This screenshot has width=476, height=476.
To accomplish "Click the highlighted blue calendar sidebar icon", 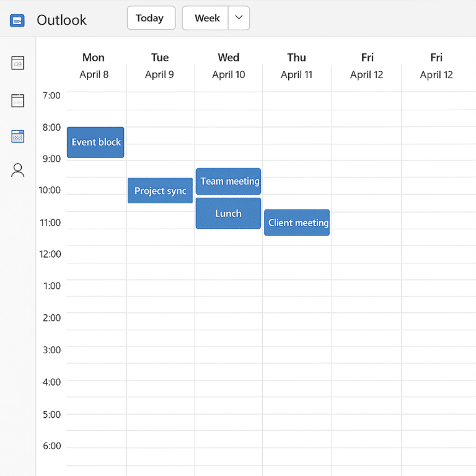I will [x=18, y=136].
